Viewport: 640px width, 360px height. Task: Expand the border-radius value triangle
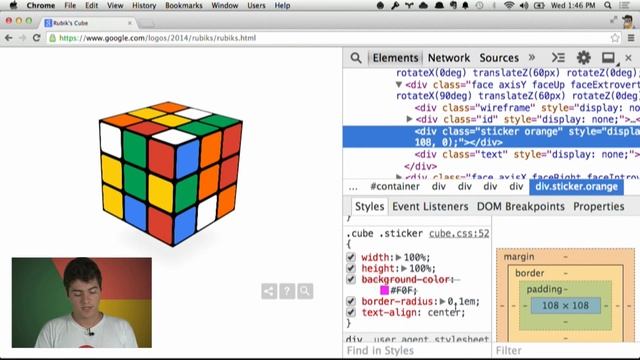pos(442,302)
